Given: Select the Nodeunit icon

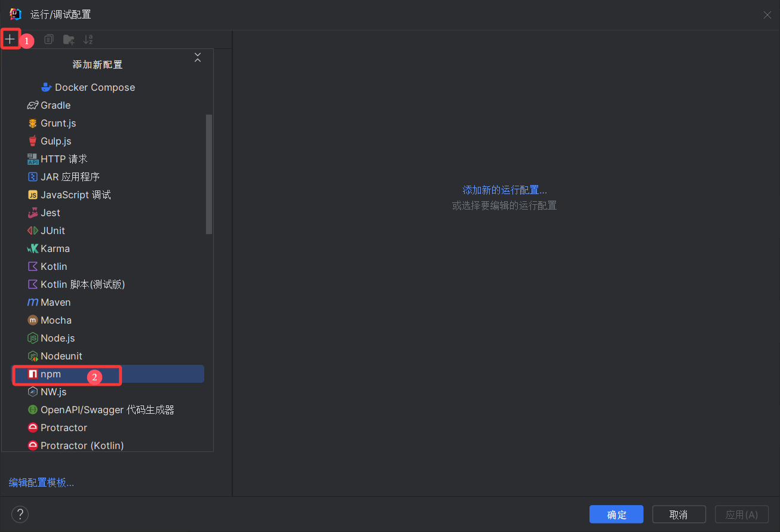Looking at the screenshot, I should point(33,356).
